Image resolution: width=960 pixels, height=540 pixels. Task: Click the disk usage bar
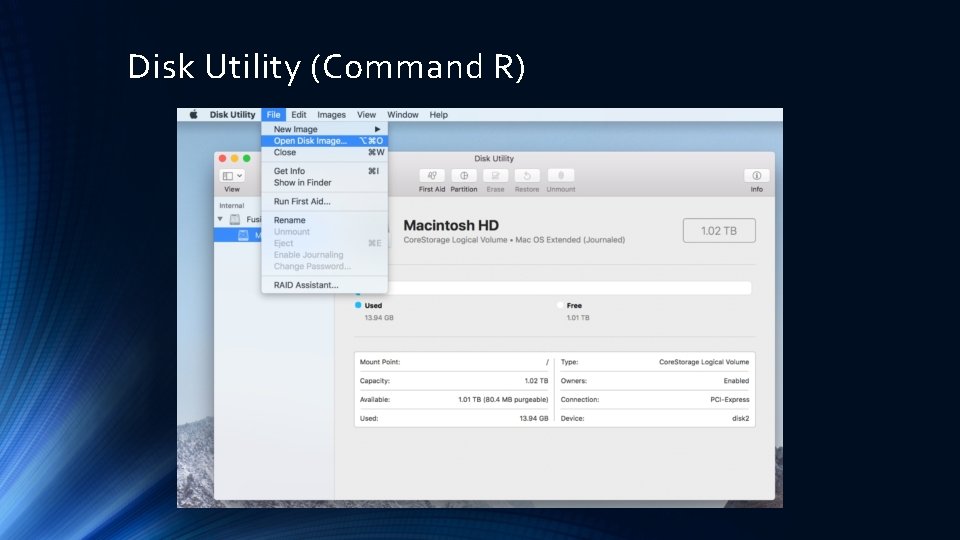click(x=553, y=288)
